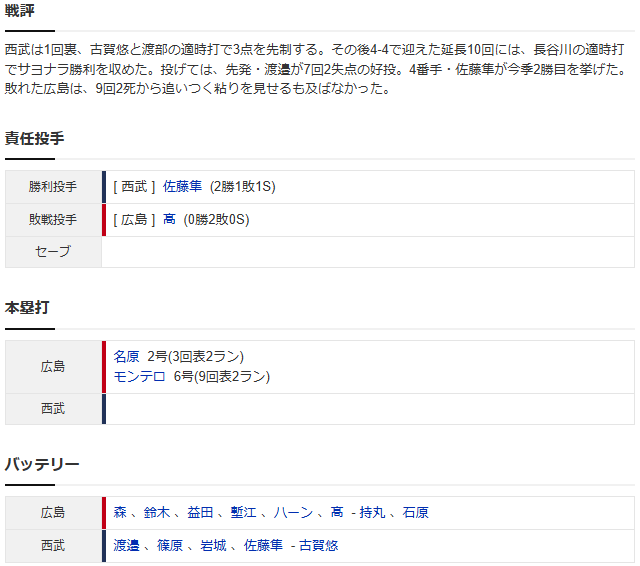Open 渡邉 link in Seibu battery
This screenshot has height=566, width=640.
tap(126, 545)
